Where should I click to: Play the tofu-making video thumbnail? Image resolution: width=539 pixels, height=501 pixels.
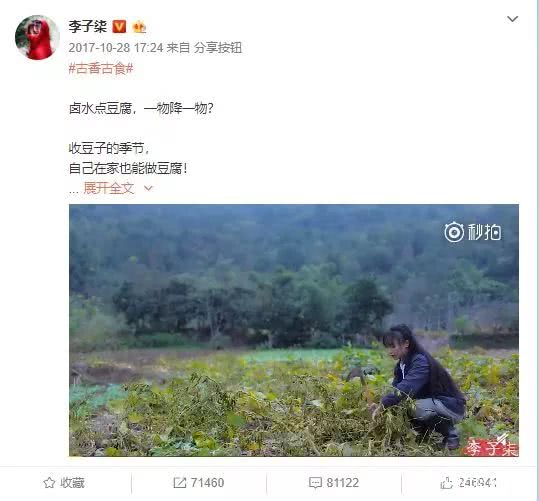pyautogui.click(x=294, y=330)
